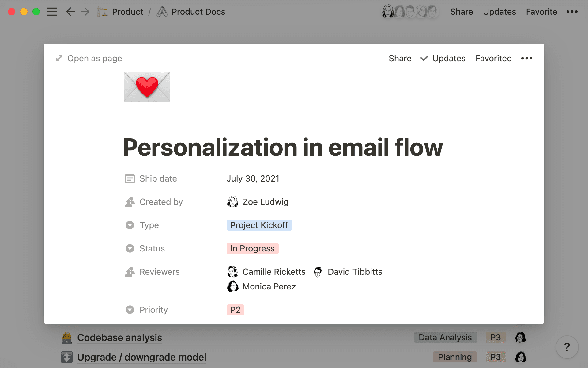Click the forward navigation arrow

(85, 12)
